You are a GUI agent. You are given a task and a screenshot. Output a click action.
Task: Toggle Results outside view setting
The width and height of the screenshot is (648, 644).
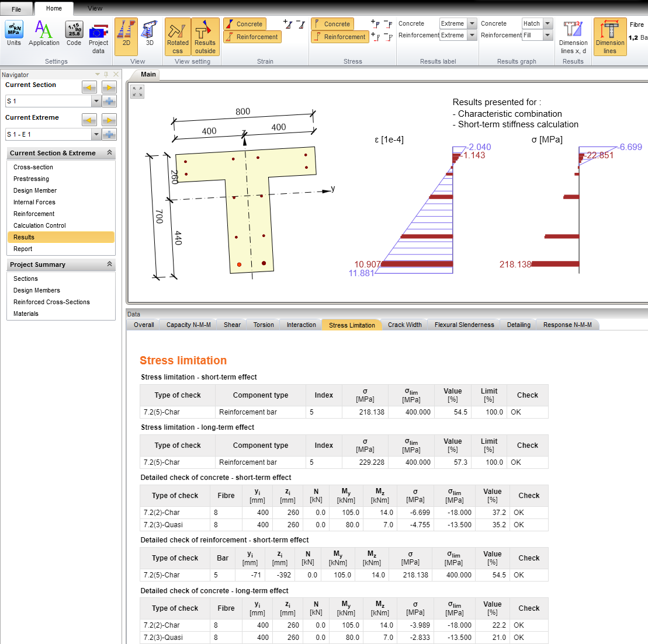tap(205, 36)
